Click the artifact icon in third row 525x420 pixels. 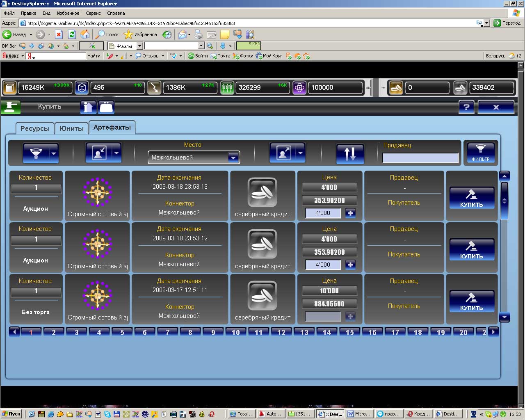(x=97, y=295)
